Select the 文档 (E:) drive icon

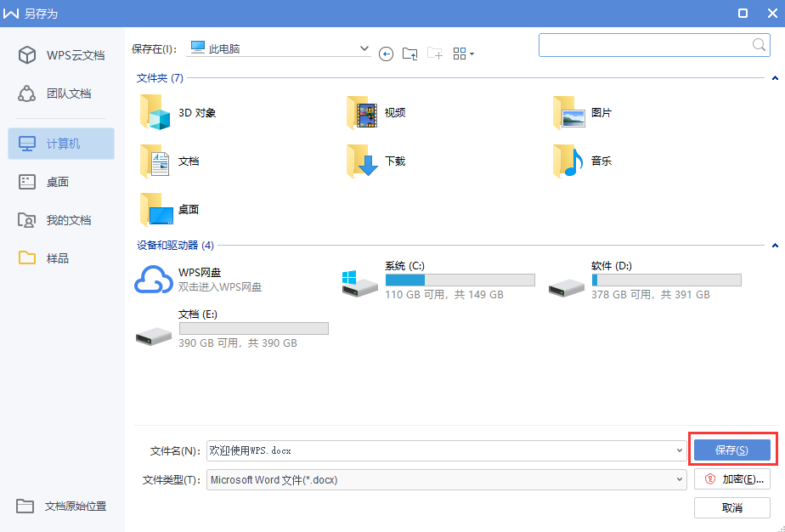[154, 337]
